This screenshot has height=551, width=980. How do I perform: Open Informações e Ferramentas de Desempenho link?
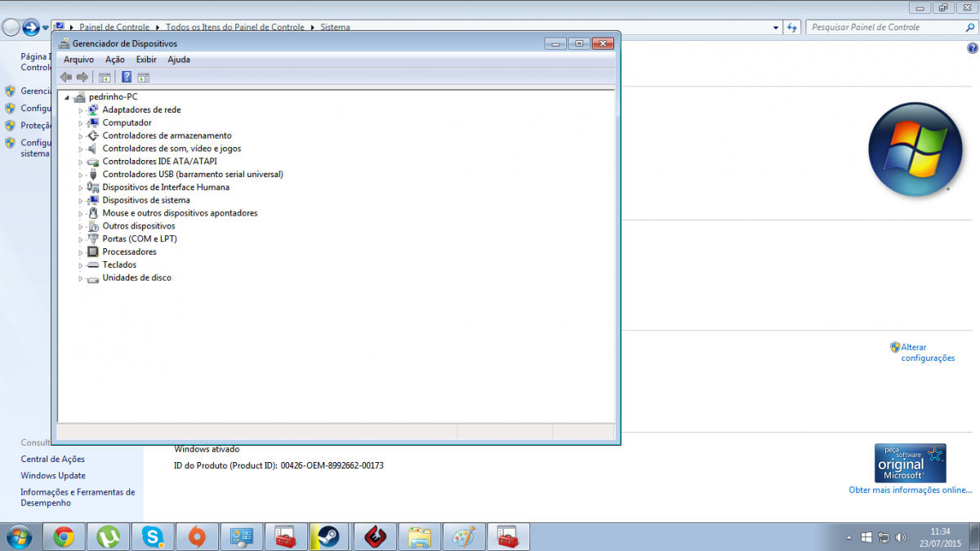tap(78, 497)
